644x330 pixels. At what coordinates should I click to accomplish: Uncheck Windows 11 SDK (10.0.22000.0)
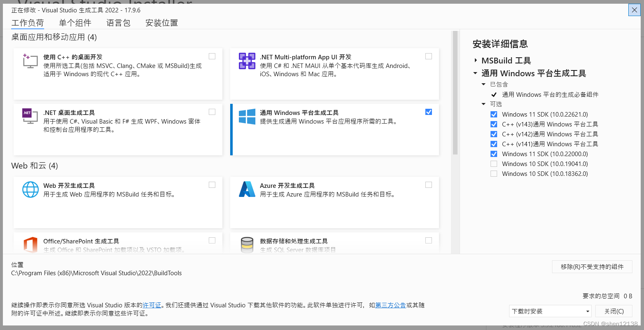click(x=494, y=154)
